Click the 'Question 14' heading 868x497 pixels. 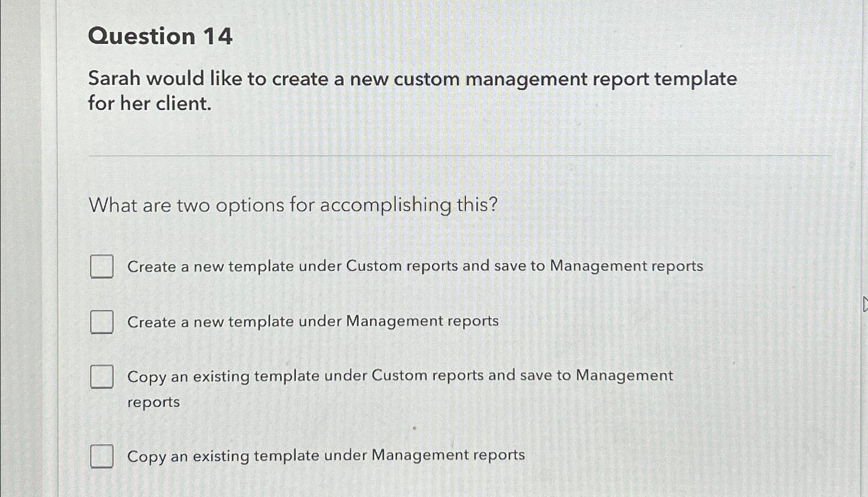(x=160, y=36)
